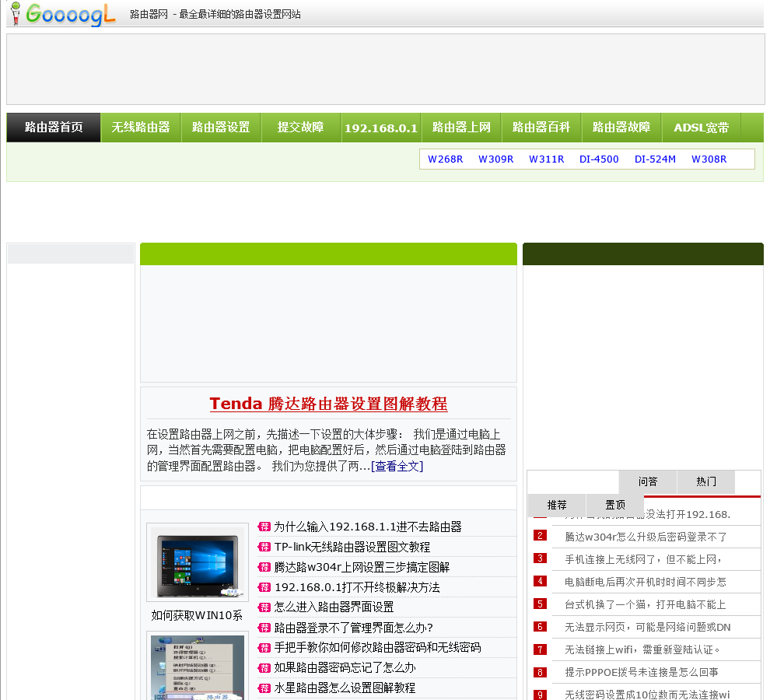
Task: Open 提示PPPOE拨号未连接是怎么回事 question
Action: (642, 673)
